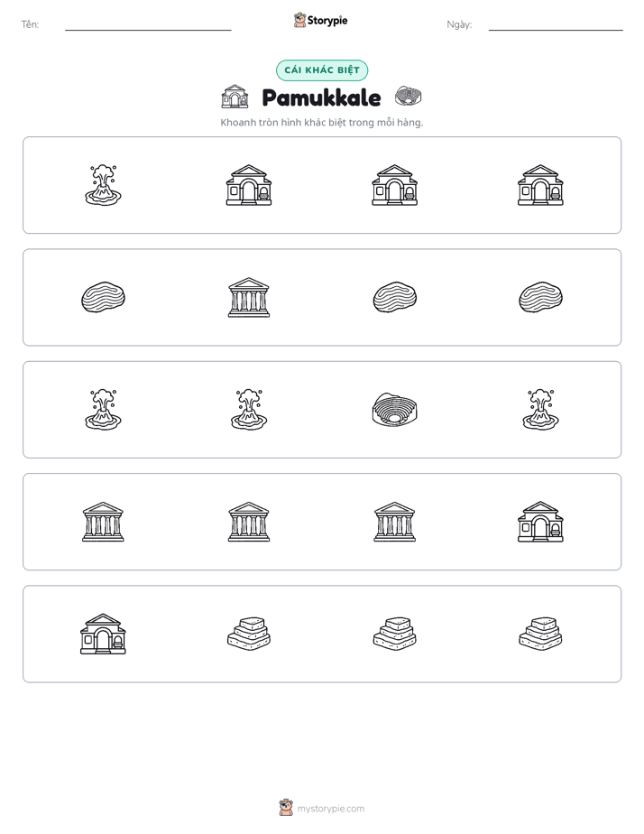Image resolution: width=644 pixels, height=834 pixels.
Task: Select the last geyser in the third row
Action: pos(540,410)
